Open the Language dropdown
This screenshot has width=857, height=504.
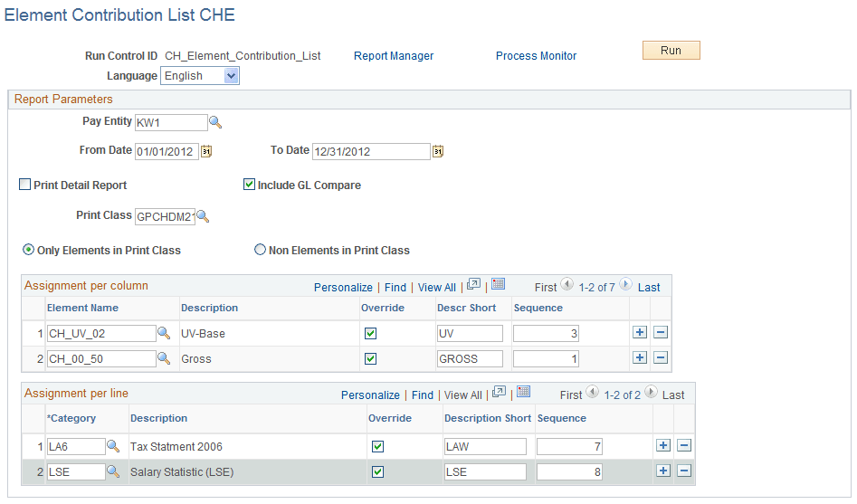pyautogui.click(x=200, y=75)
